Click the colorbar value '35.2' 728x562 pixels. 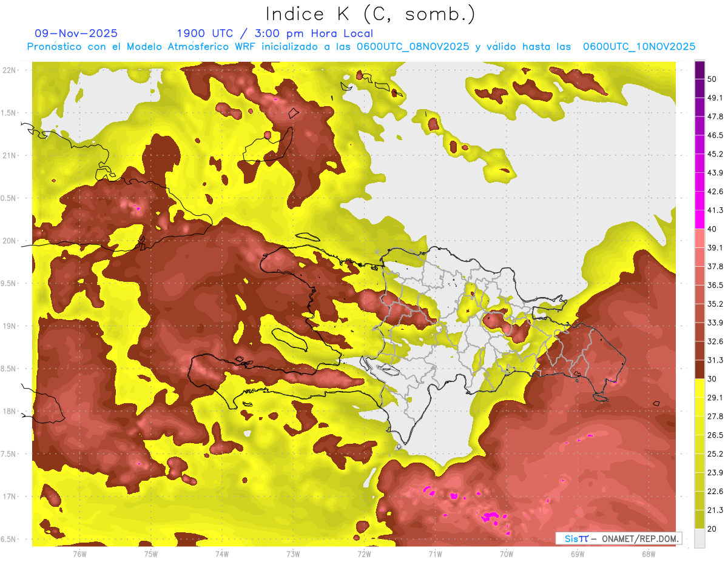(715, 304)
